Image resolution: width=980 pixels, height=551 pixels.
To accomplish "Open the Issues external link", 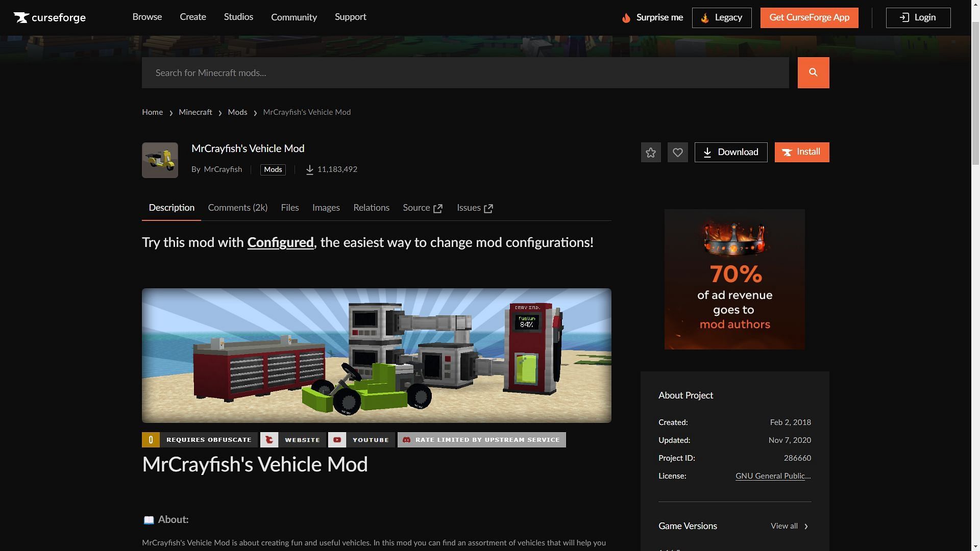I will 476,208.
